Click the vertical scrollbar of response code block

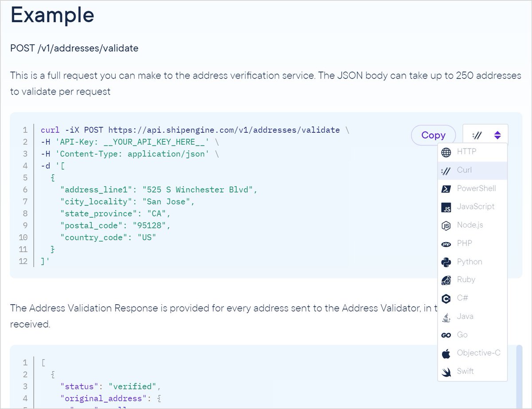pyautogui.click(x=520, y=377)
